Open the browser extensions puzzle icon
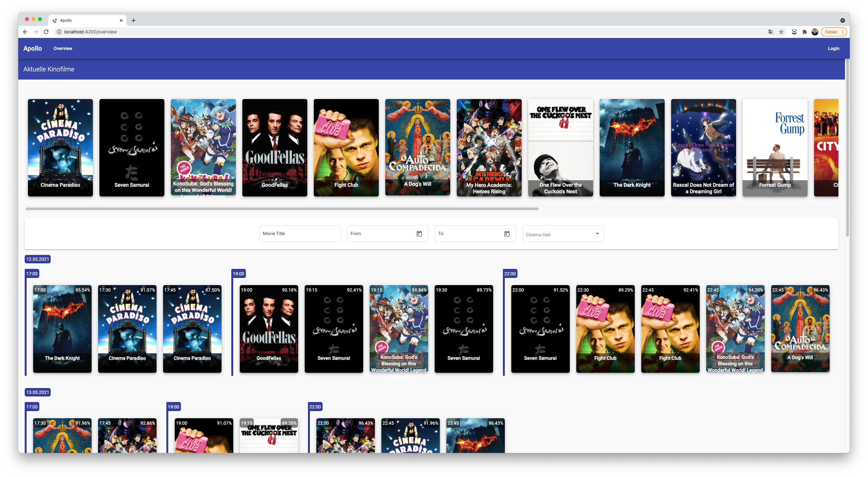Screen dimensions: 868x477 804,32
